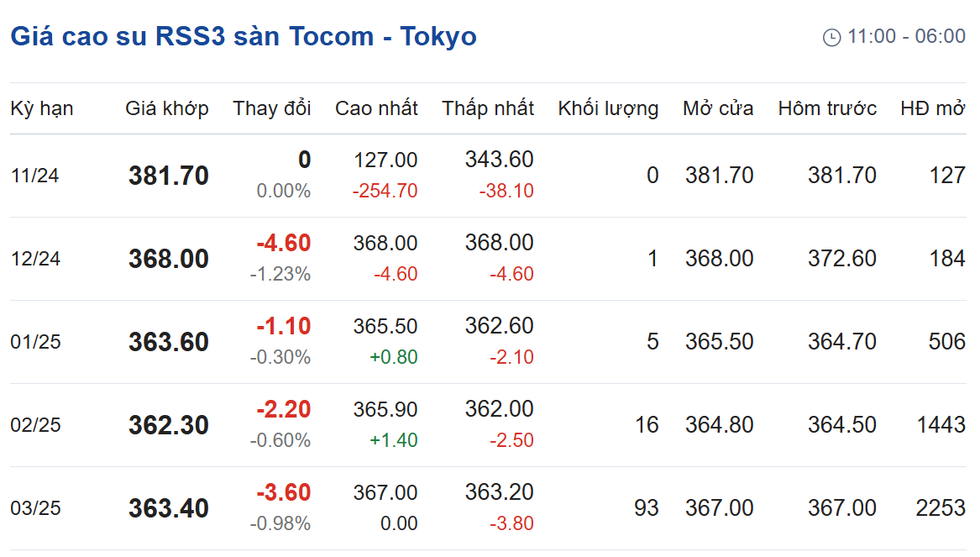Viewport: 980px width, 557px height.
Task: Select the 03/25 contract term
Action: point(35,508)
